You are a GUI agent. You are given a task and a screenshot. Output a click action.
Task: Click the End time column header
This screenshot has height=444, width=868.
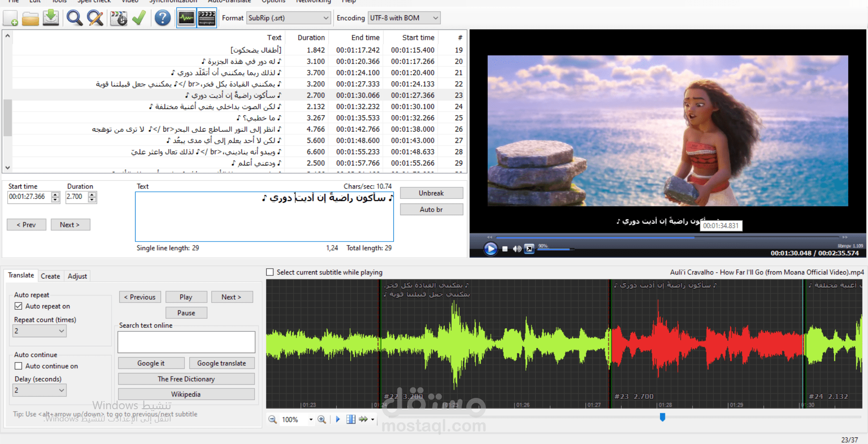(365, 38)
